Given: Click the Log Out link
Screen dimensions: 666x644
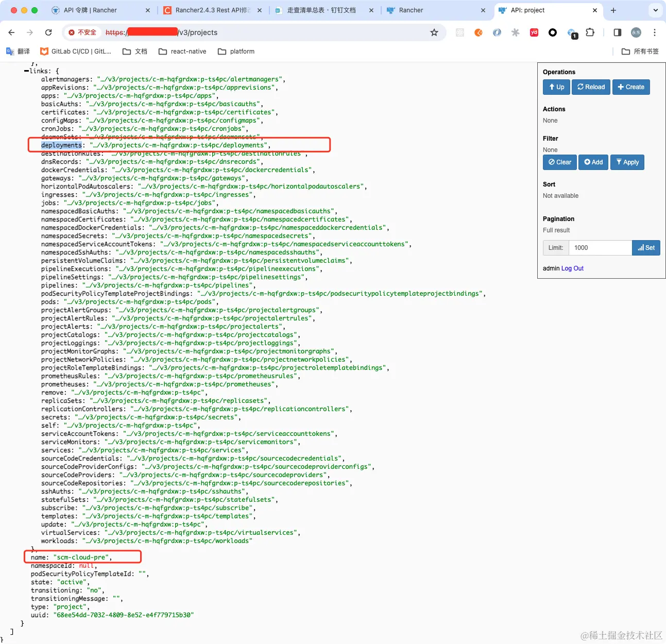Looking at the screenshot, I should pos(572,268).
